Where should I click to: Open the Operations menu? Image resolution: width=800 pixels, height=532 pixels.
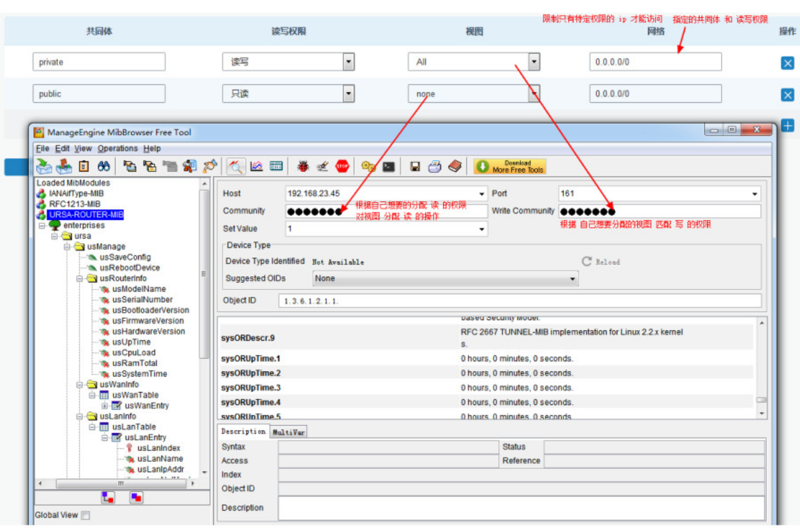(118, 149)
